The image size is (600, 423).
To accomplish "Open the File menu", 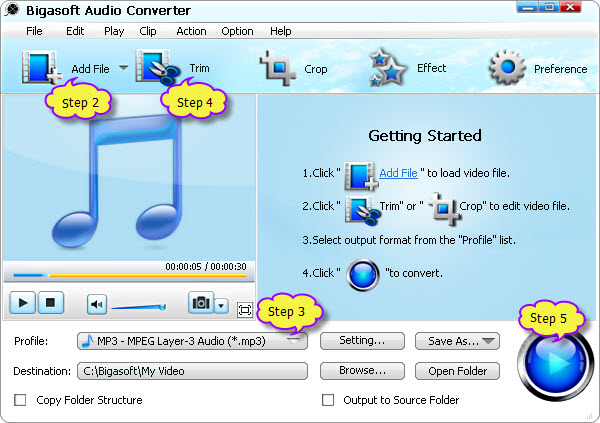I will [x=34, y=31].
